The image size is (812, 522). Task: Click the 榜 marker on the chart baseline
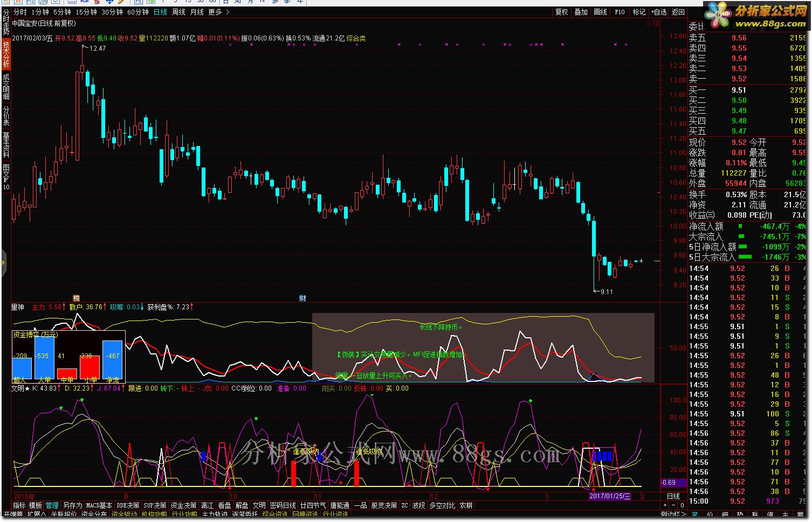(x=76, y=298)
